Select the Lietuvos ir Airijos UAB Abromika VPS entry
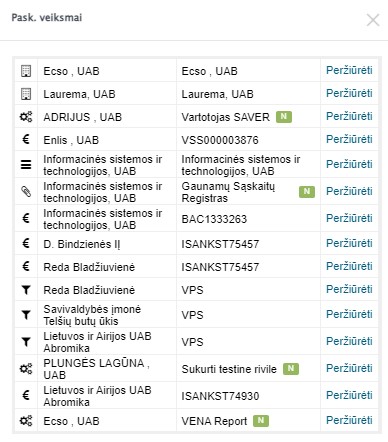Image resolution: width=388 pixels, height=442 pixels. point(197,342)
